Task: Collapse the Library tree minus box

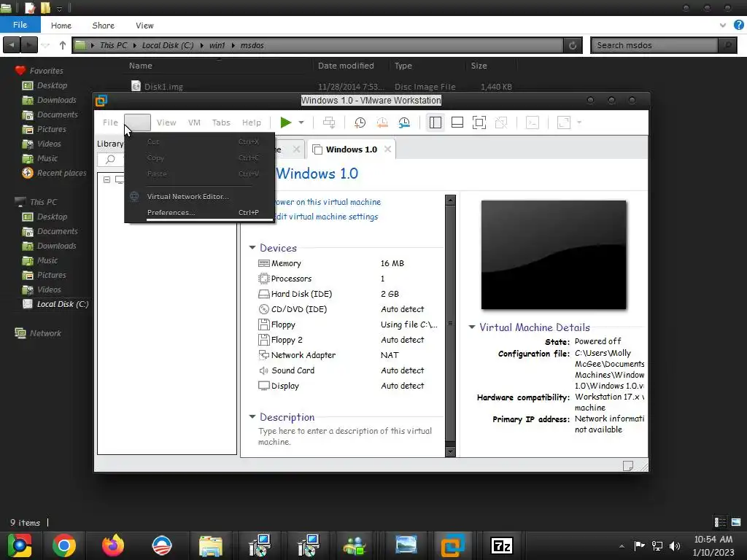Action: tap(107, 179)
